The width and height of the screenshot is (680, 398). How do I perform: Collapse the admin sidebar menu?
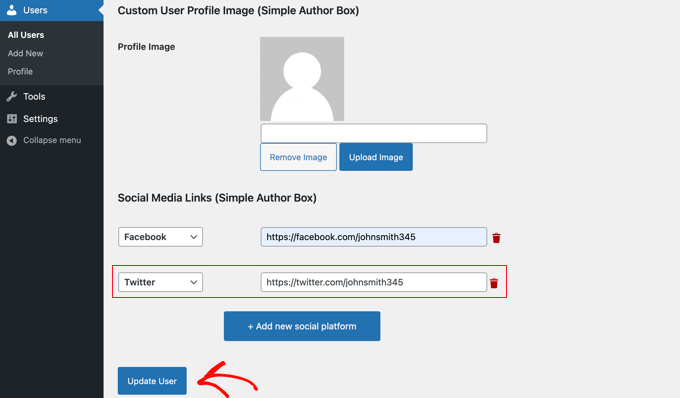click(52, 140)
